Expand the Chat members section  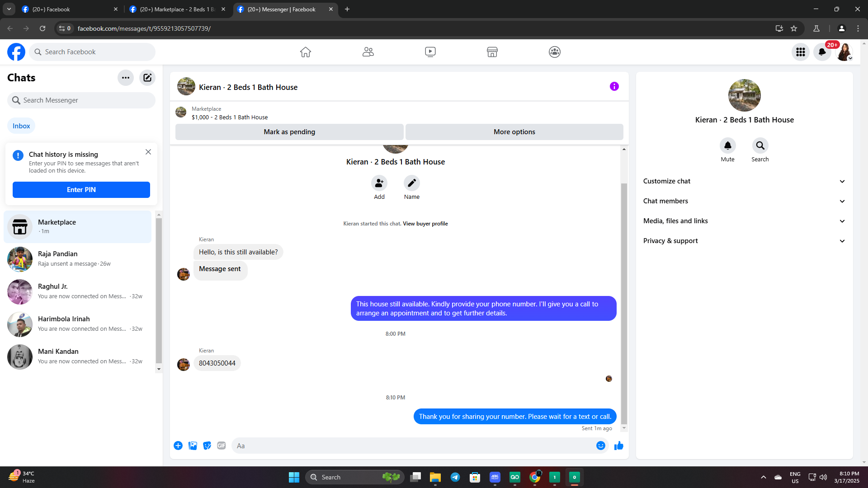pyautogui.click(x=745, y=201)
